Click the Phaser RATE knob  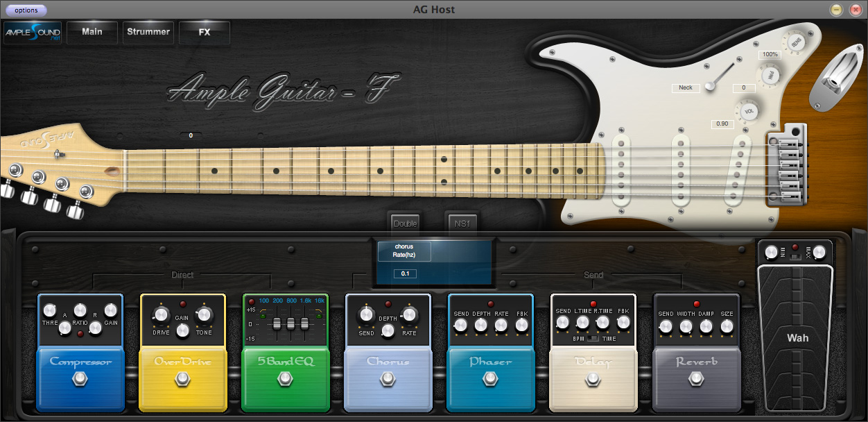501,326
